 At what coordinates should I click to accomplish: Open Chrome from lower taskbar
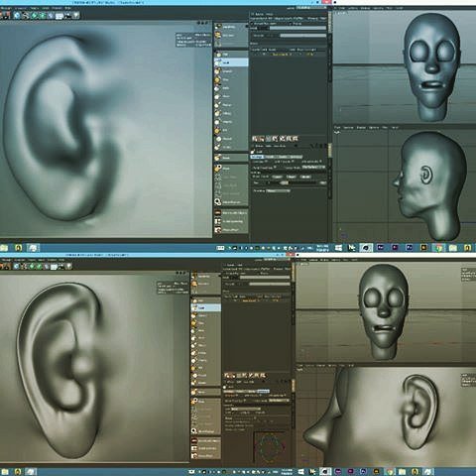tap(390, 471)
